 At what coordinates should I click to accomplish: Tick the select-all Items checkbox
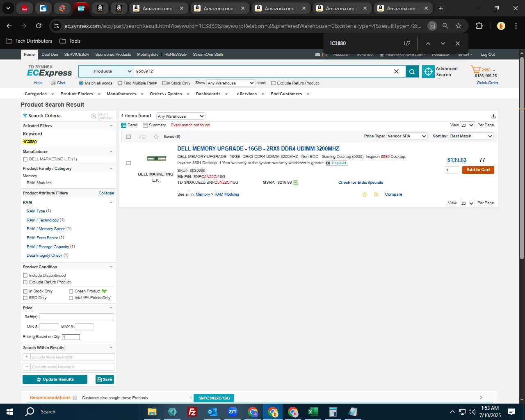pyautogui.click(x=128, y=137)
